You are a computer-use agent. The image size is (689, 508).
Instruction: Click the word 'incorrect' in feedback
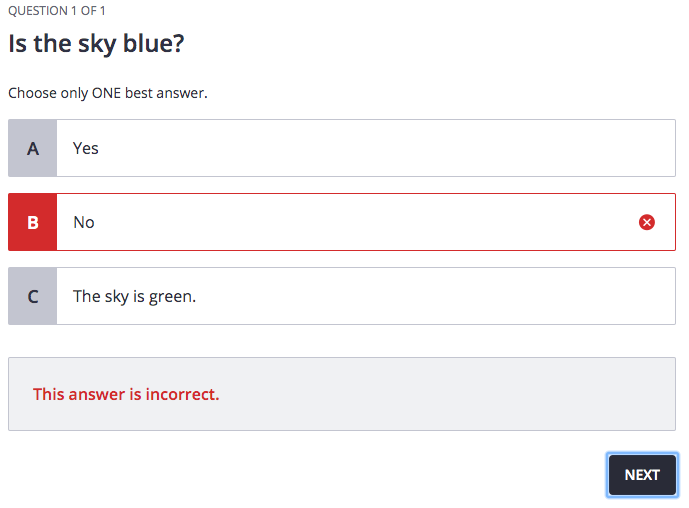click(182, 394)
